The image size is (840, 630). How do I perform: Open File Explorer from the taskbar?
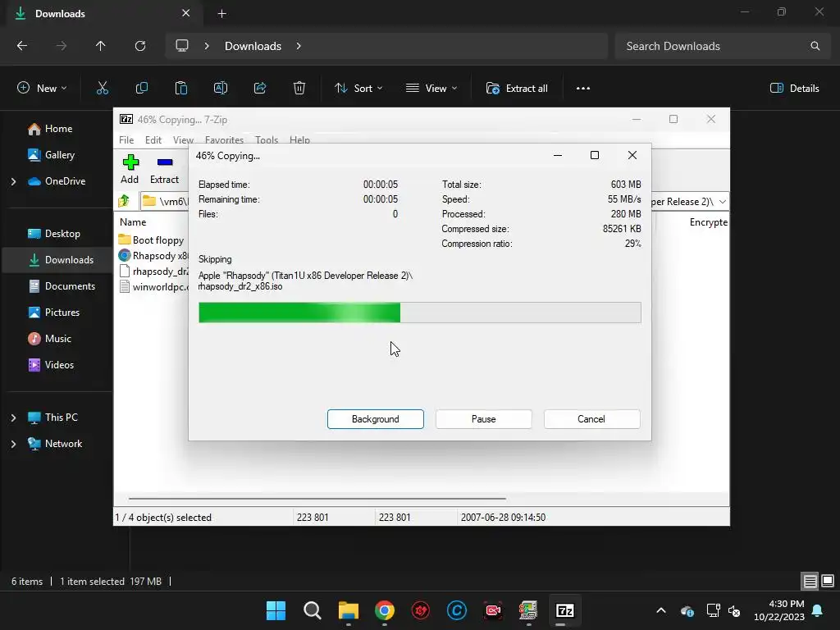(348, 610)
